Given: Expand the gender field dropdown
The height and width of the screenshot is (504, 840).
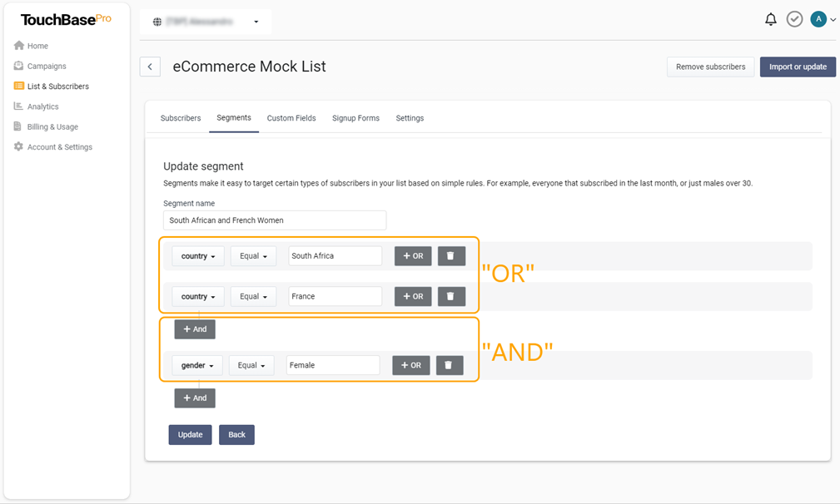Looking at the screenshot, I should 197,365.
